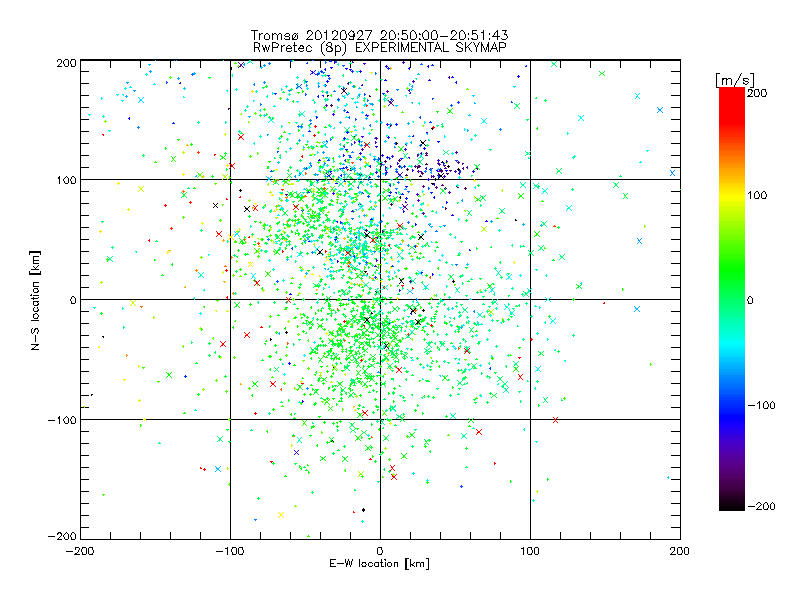Click the N-S axis tick label "100"
This screenshot has width=800, height=600.
66,180
